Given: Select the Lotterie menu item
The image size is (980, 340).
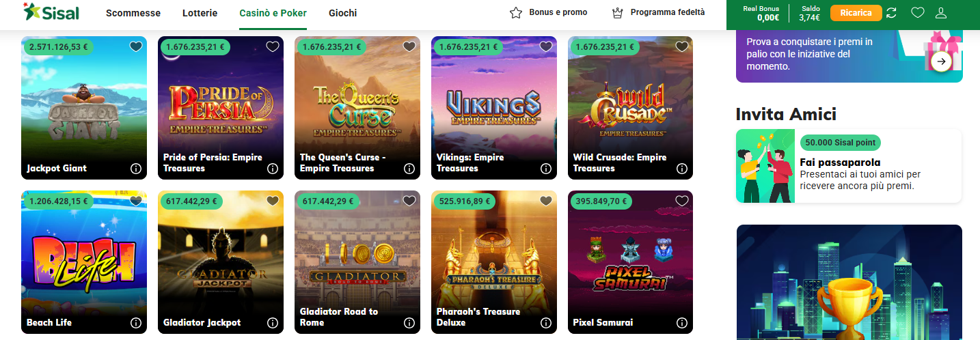Looking at the screenshot, I should coord(200,13).
